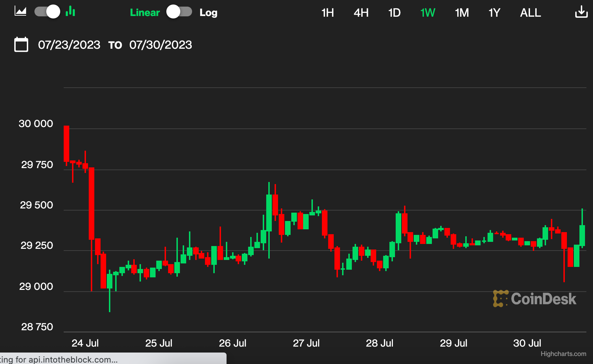Image resolution: width=593 pixels, height=364 pixels.
Task: Click the 29 250 price axis label
Action: click(37, 245)
